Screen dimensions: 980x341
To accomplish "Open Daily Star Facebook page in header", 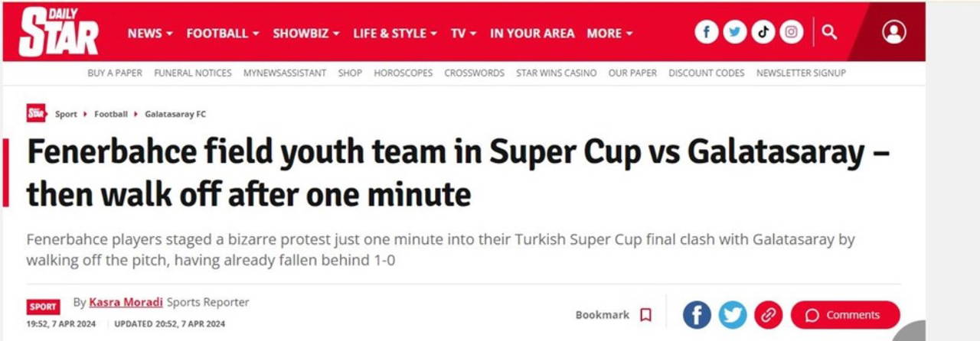I will click(707, 32).
